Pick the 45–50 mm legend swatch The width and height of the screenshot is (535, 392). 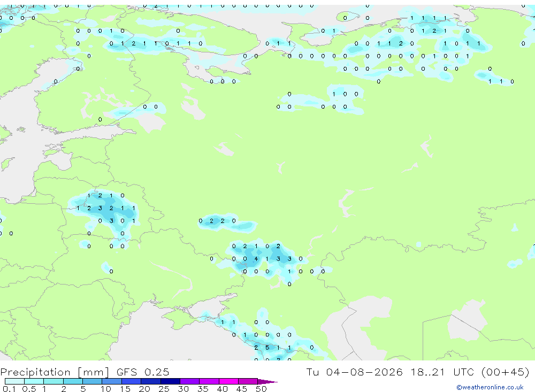pyautogui.click(x=248, y=381)
